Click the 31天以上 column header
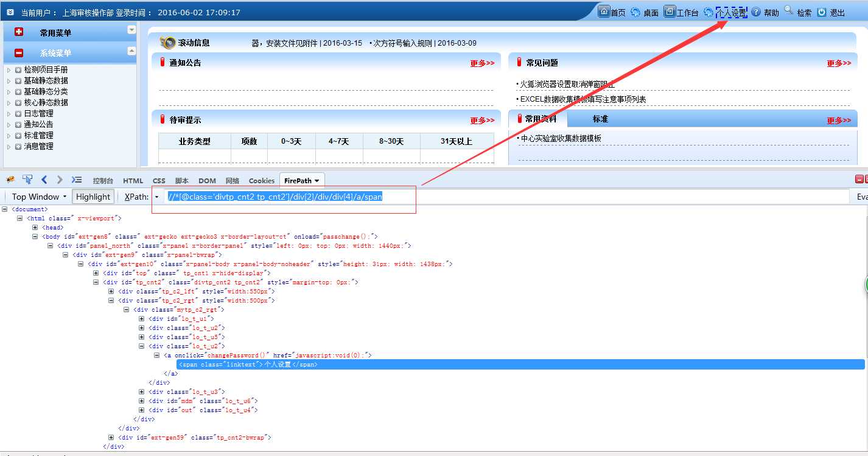This screenshot has width=868, height=456. tap(457, 141)
